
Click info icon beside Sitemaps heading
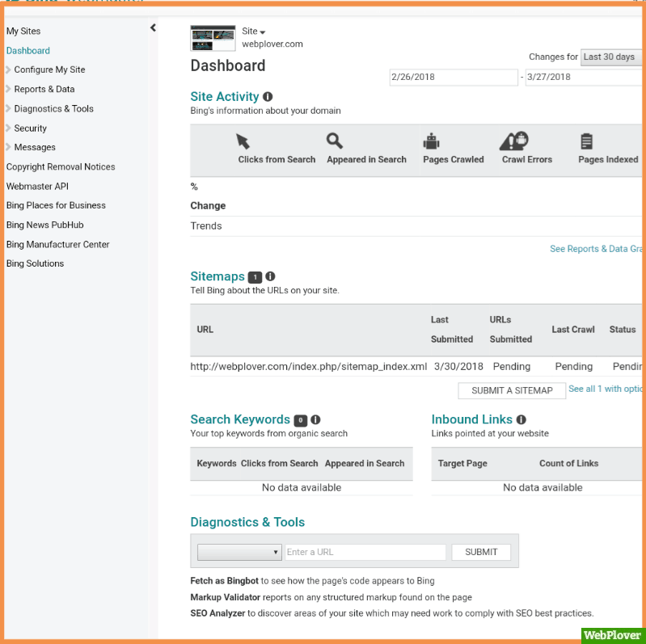tap(270, 276)
